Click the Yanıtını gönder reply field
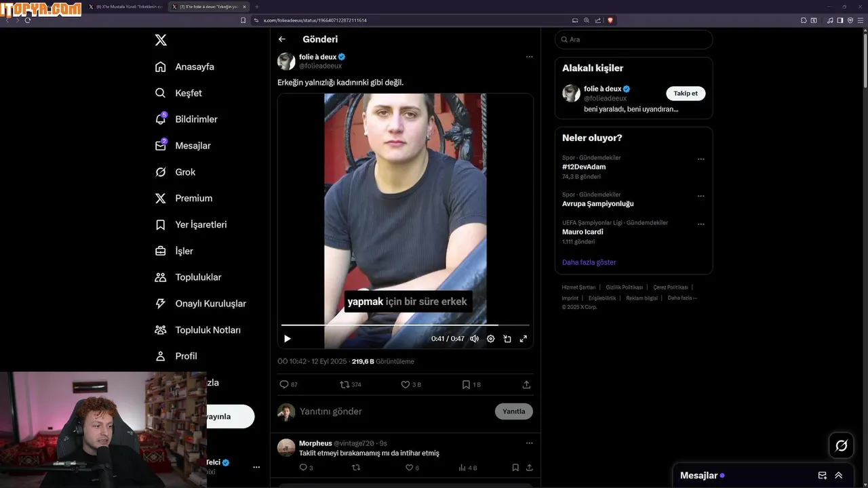This screenshot has height=488, width=868. tap(393, 411)
